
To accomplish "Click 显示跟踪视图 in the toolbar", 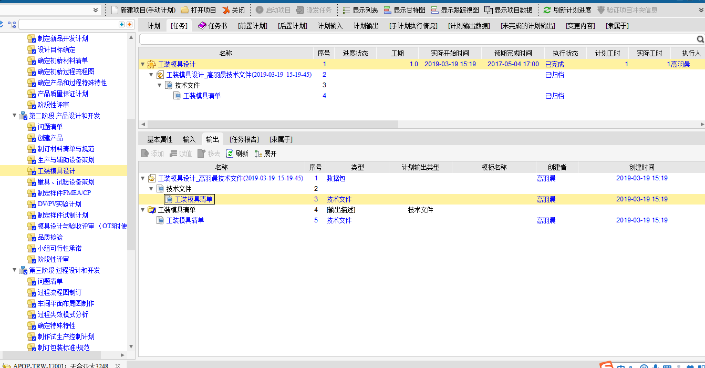I will pos(455,10).
